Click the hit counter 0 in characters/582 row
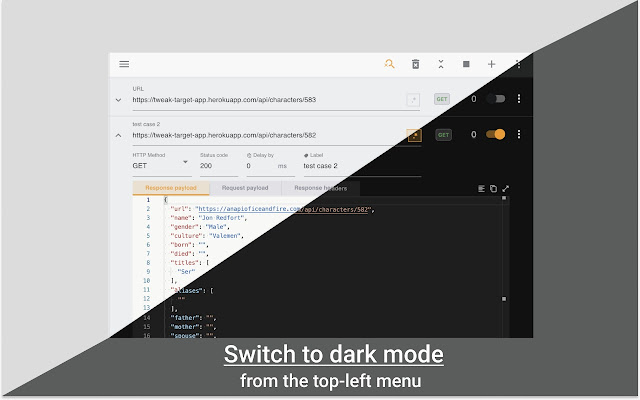Viewport: 640px width, 400px height. click(x=473, y=134)
